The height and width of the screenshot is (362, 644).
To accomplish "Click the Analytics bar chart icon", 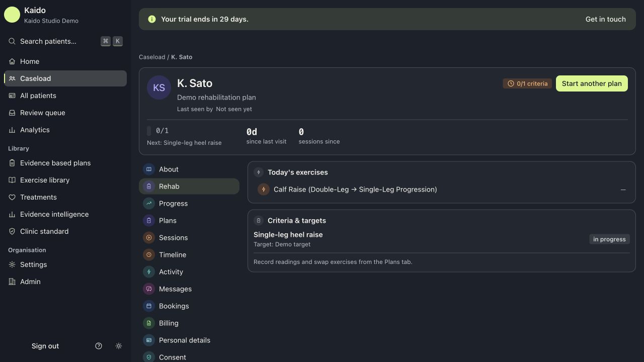I will pos(12,130).
